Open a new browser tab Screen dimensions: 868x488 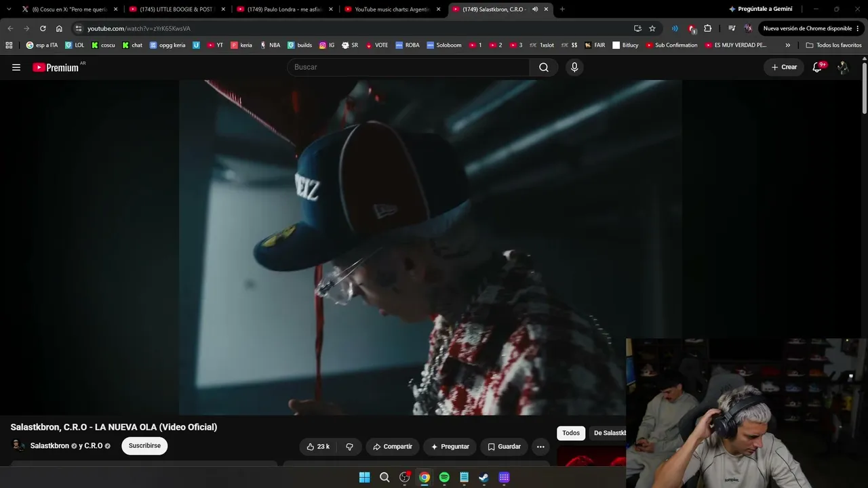click(x=562, y=9)
